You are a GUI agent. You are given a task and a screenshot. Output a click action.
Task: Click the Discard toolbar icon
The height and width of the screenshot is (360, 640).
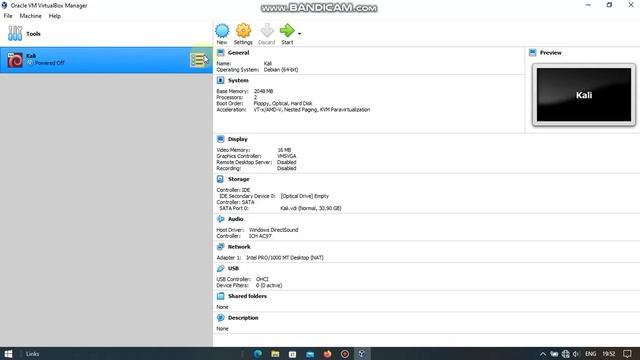tap(267, 31)
